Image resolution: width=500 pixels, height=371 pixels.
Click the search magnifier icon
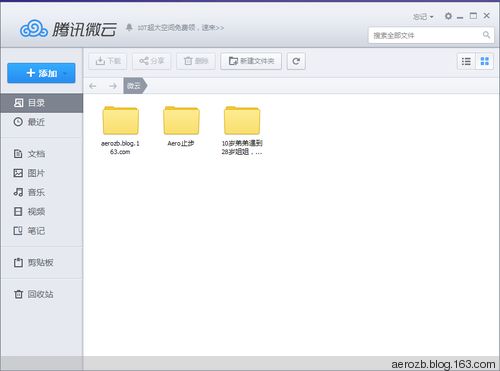pos(486,35)
